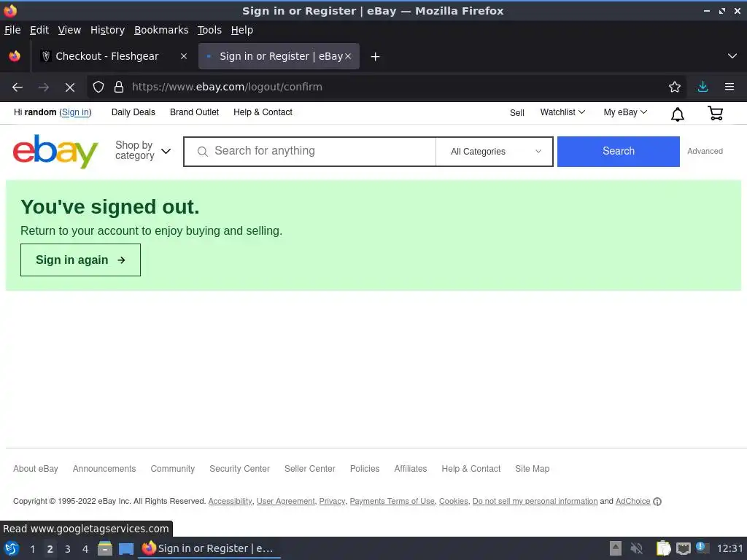The image size is (747, 560).
Task: Open Daily Deals link
Action: [x=133, y=112]
